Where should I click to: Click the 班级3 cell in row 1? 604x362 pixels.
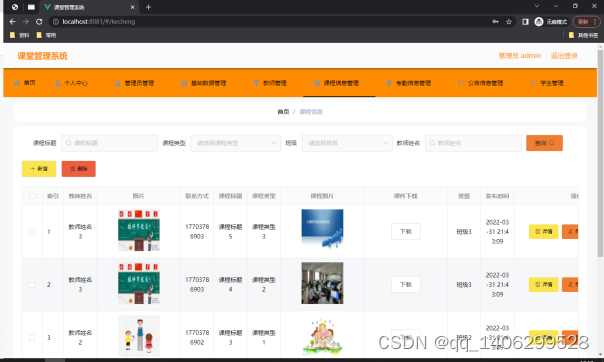[x=464, y=232]
